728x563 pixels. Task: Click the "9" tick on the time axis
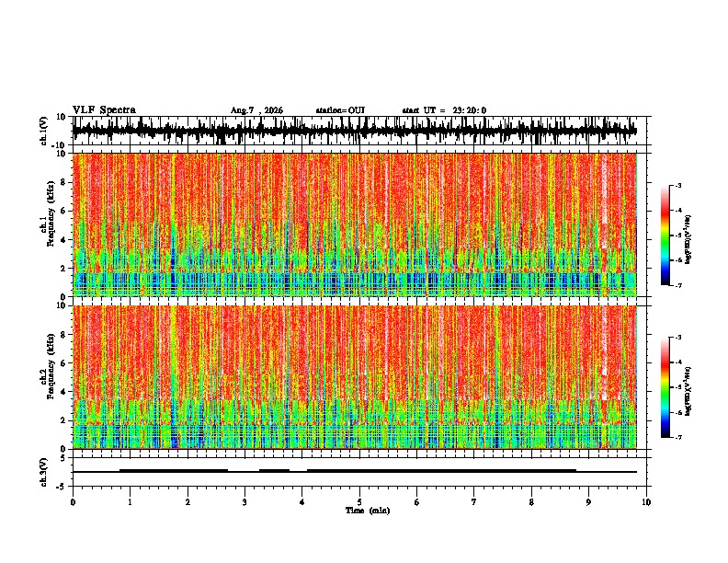(588, 502)
